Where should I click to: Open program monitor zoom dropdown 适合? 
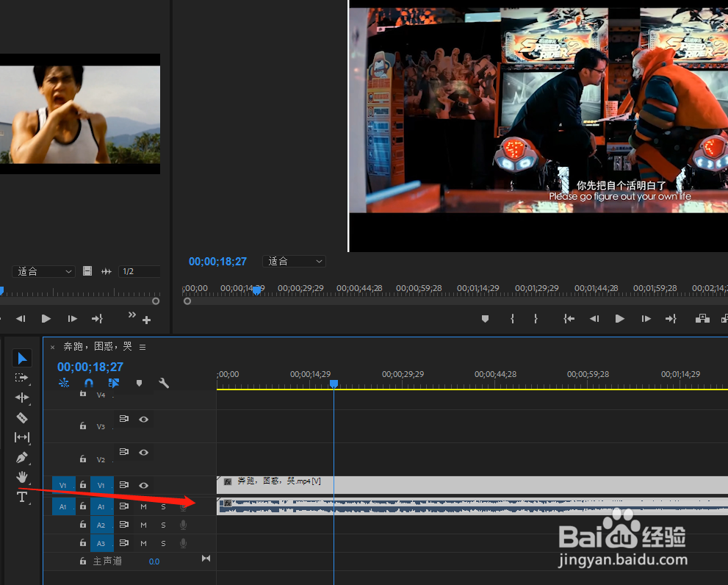pyautogui.click(x=295, y=261)
